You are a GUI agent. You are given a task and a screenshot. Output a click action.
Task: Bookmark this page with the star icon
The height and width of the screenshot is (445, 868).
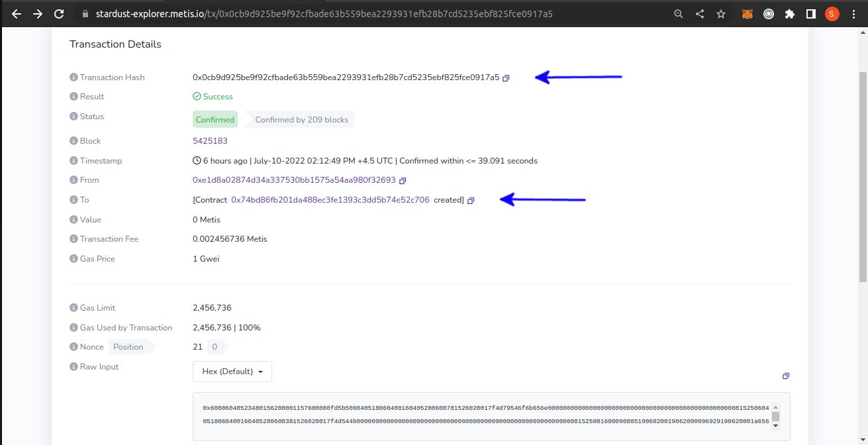(721, 14)
